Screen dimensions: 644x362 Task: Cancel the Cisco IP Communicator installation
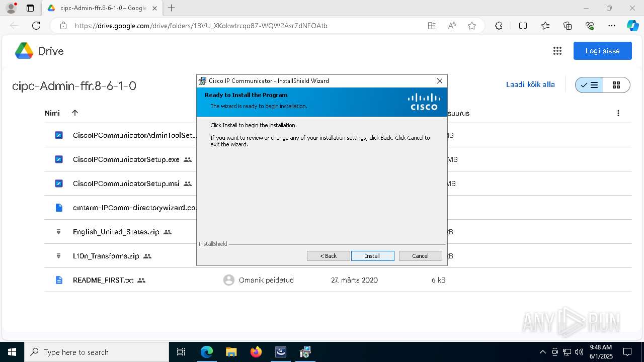pyautogui.click(x=420, y=256)
